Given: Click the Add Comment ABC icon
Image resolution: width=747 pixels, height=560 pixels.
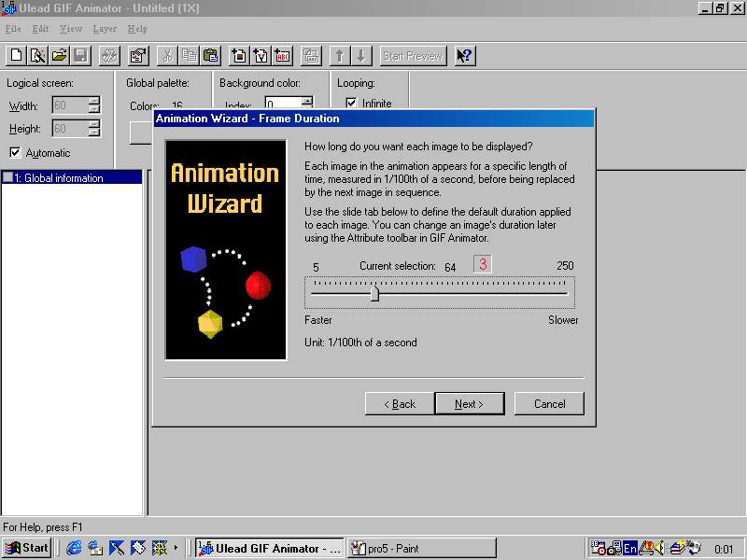Looking at the screenshot, I should pos(282,56).
